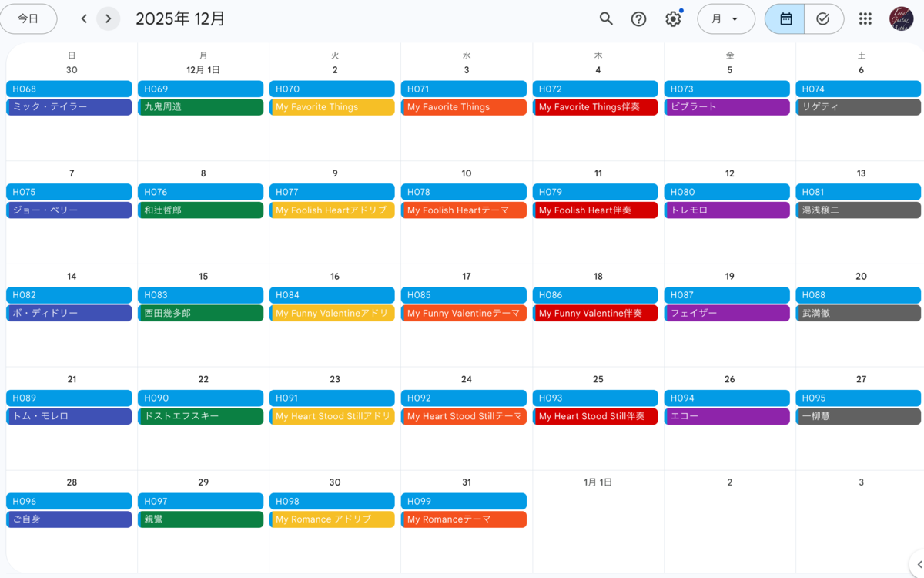Open My Heart Stood Stillテーマ event
The image size is (924, 578).
(464, 416)
